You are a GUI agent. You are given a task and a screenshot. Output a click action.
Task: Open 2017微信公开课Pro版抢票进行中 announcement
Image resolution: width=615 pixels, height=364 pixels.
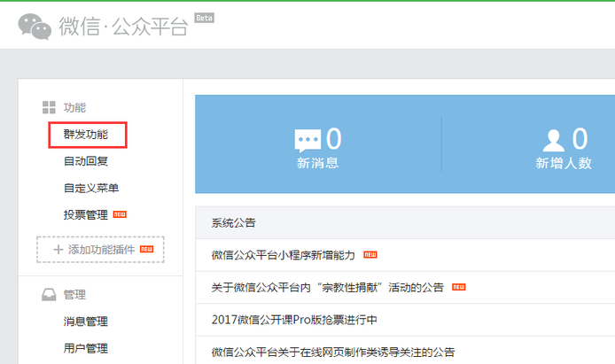coord(294,320)
